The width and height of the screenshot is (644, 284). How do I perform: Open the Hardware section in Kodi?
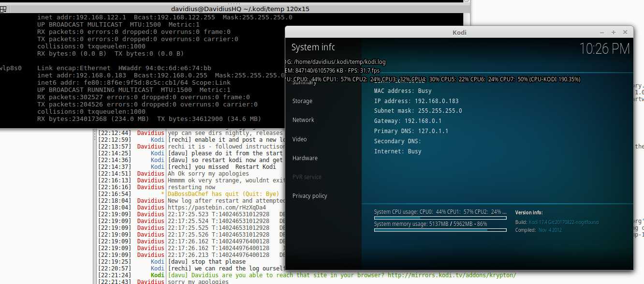[x=305, y=158]
